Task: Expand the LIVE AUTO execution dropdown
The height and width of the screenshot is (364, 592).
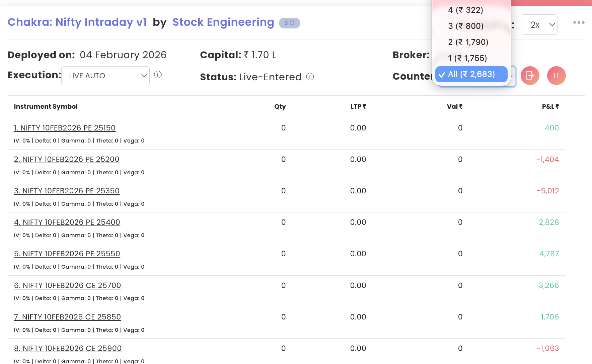Action: pos(105,76)
